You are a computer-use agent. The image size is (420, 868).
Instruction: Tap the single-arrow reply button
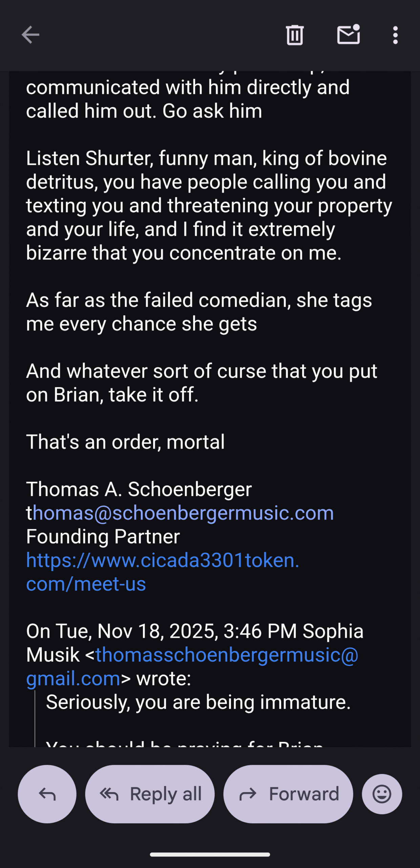click(47, 794)
